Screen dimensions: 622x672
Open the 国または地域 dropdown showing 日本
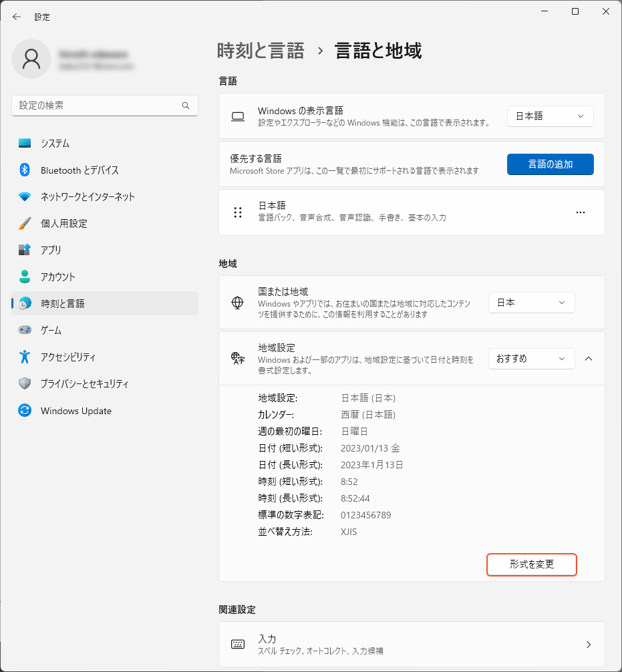pyautogui.click(x=531, y=303)
